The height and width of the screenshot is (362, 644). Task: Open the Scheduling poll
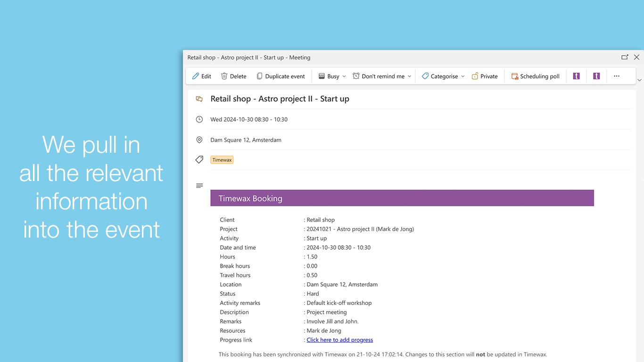(x=536, y=76)
